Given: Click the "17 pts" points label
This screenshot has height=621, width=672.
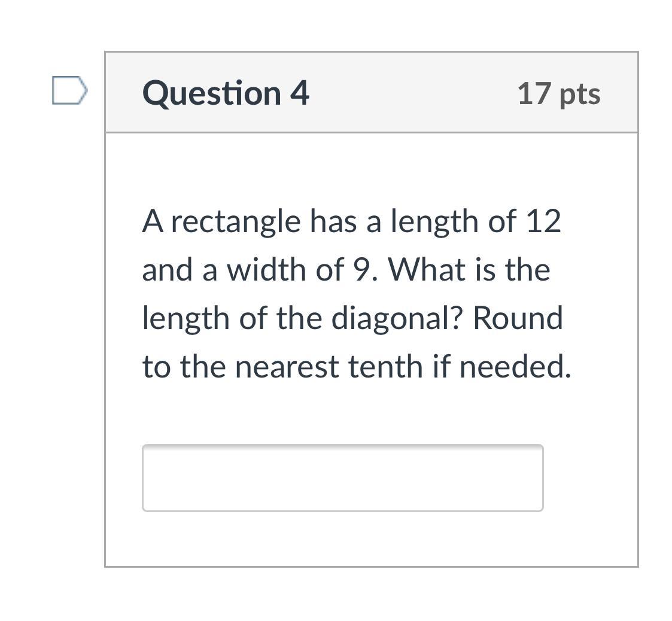Looking at the screenshot, I should point(558,94).
